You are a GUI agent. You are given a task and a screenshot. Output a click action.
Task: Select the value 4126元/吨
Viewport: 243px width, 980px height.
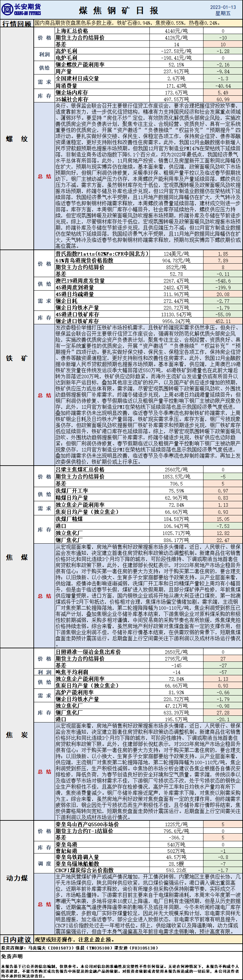tap(176, 38)
